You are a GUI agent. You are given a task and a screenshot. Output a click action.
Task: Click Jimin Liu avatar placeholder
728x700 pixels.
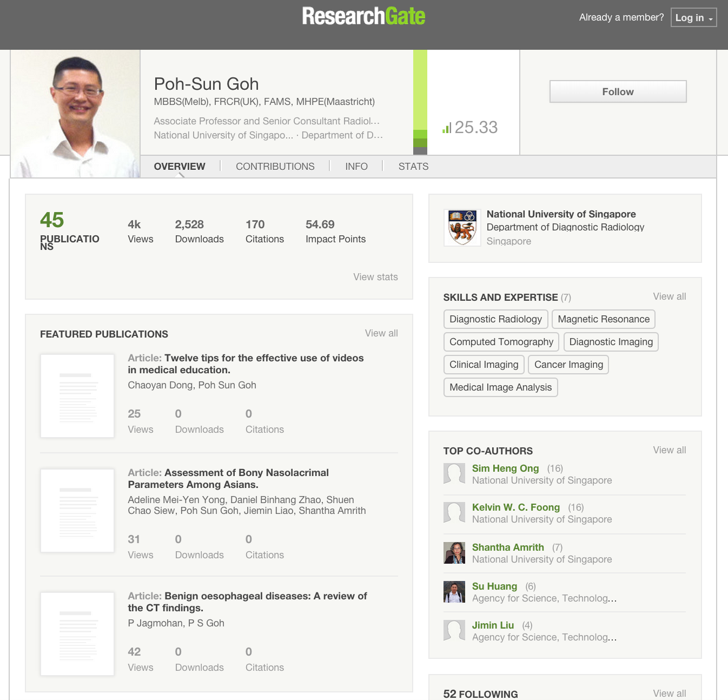pos(454,631)
